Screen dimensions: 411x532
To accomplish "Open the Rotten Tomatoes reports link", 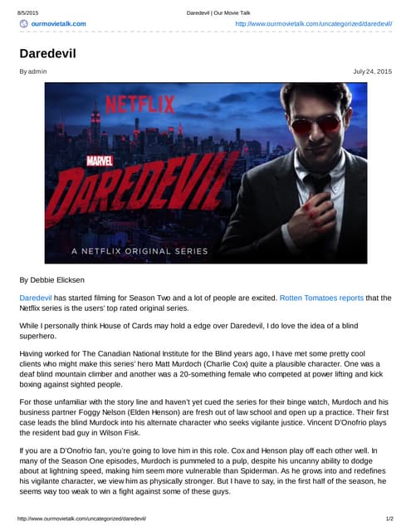I will click(321, 298).
